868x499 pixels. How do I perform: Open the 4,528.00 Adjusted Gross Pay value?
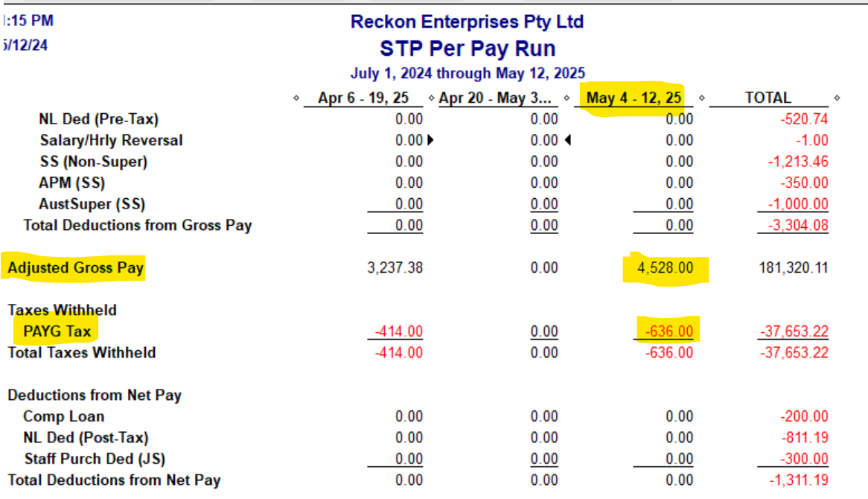click(x=665, y=268)
